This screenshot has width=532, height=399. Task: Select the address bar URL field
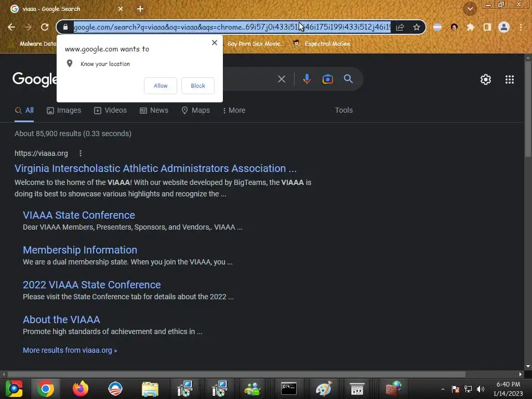coord(232,27)
